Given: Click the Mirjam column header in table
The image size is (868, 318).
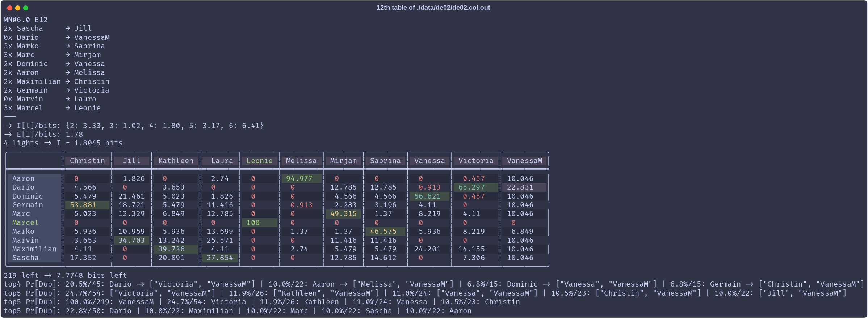Looking at the screenshot, I should (343, 161).
